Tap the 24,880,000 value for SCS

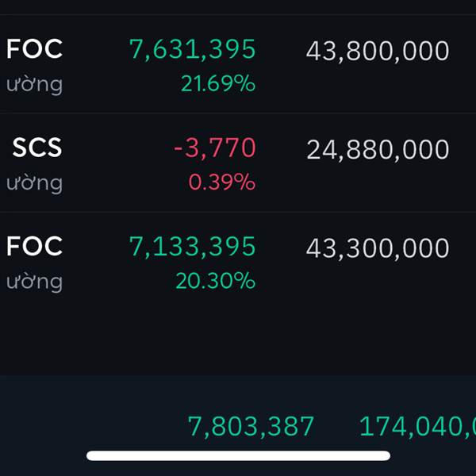tap(378, 150)
